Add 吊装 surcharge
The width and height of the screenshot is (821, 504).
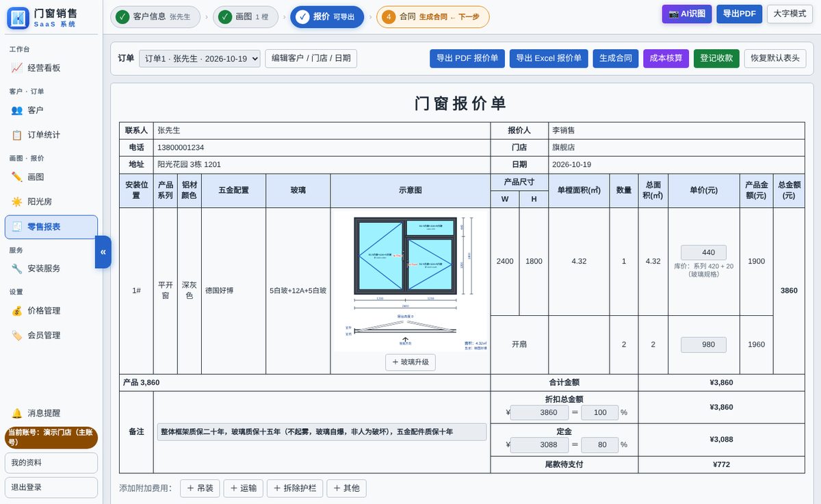(x=200, y=488)
